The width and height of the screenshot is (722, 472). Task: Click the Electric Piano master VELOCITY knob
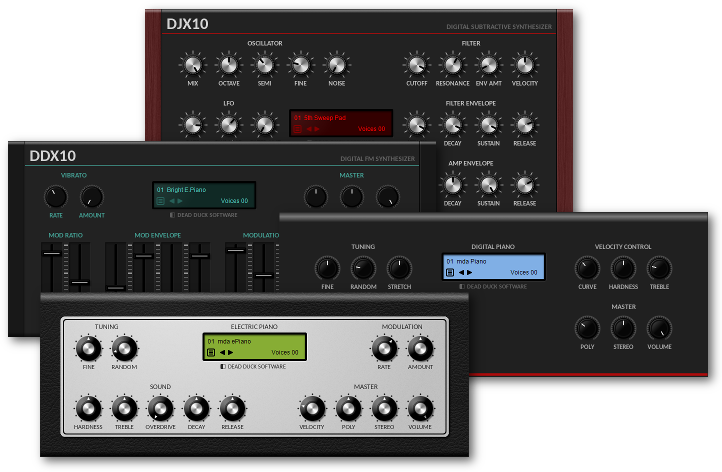coord(312,408)
